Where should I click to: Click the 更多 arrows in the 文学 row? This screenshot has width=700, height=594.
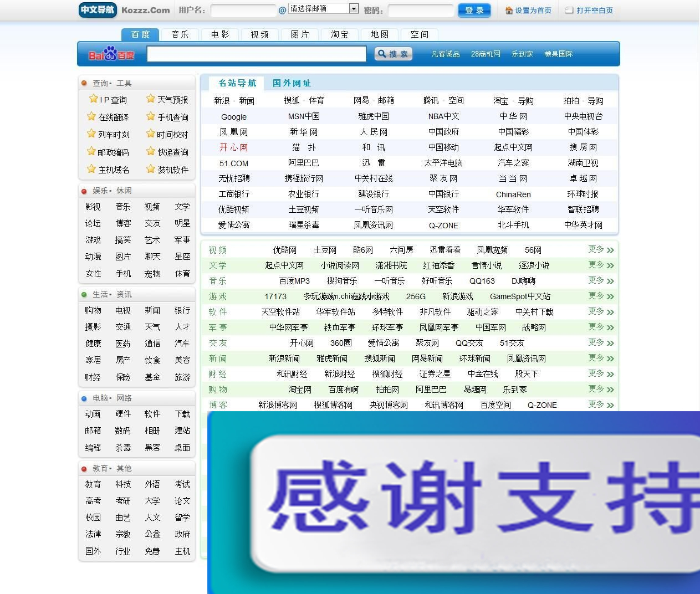(610, 265)
